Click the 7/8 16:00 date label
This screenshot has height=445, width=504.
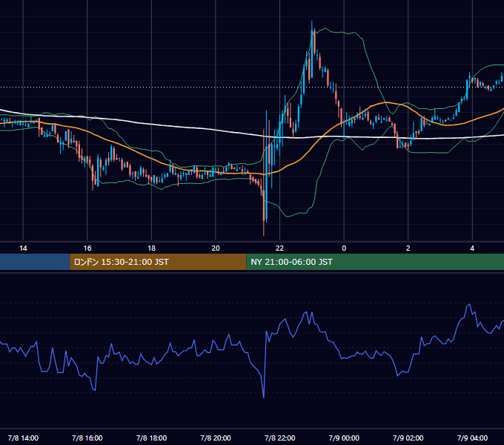pyautogui.click(x=87, y=438)
